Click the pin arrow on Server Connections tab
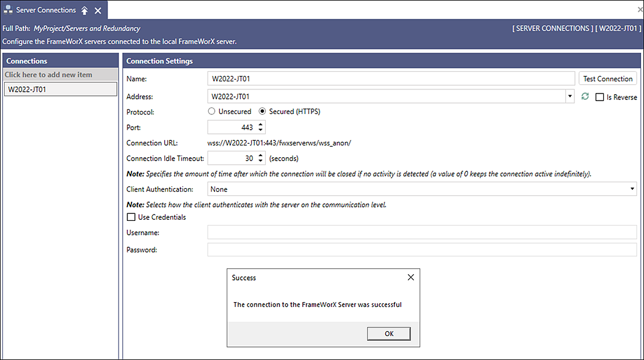The image size is (644, 360). coord(85,11)
